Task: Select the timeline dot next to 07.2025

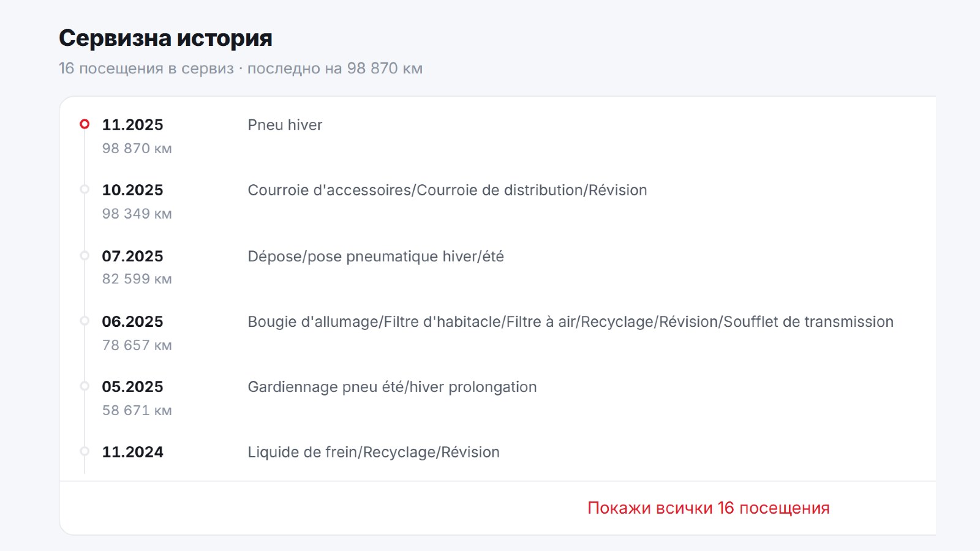Action: point(85,256)
